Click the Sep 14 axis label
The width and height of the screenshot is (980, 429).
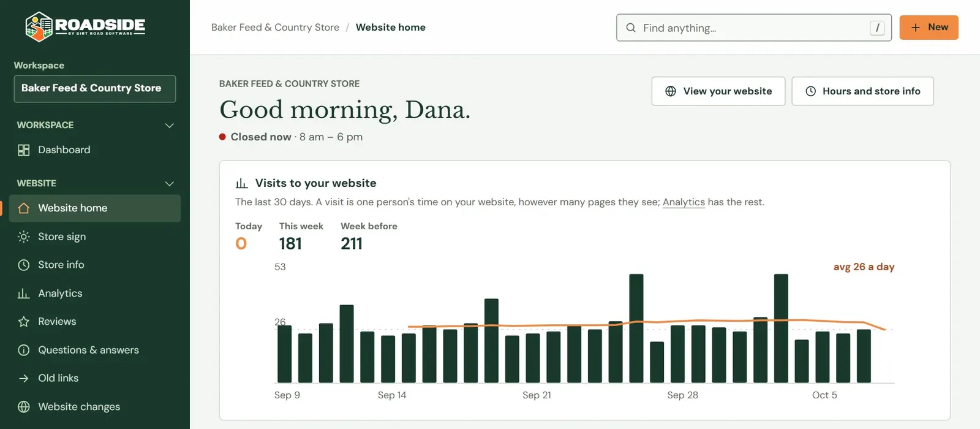(392, 395)
